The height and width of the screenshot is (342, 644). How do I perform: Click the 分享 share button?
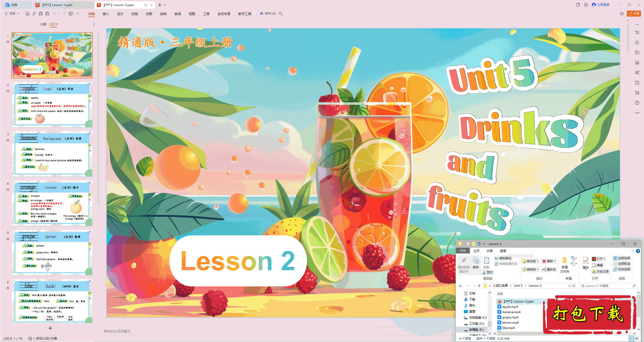pyautogui.click(x=634, y=14)
